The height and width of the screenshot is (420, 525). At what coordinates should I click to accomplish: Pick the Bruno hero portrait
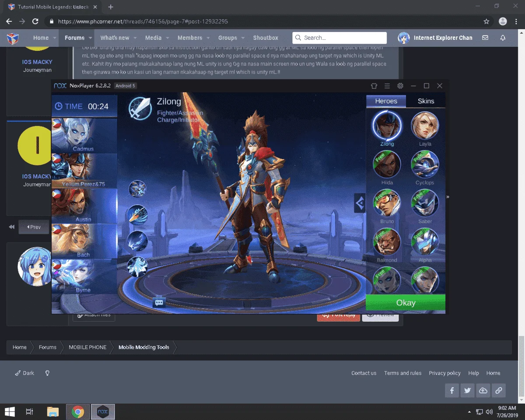click(387, 203)
